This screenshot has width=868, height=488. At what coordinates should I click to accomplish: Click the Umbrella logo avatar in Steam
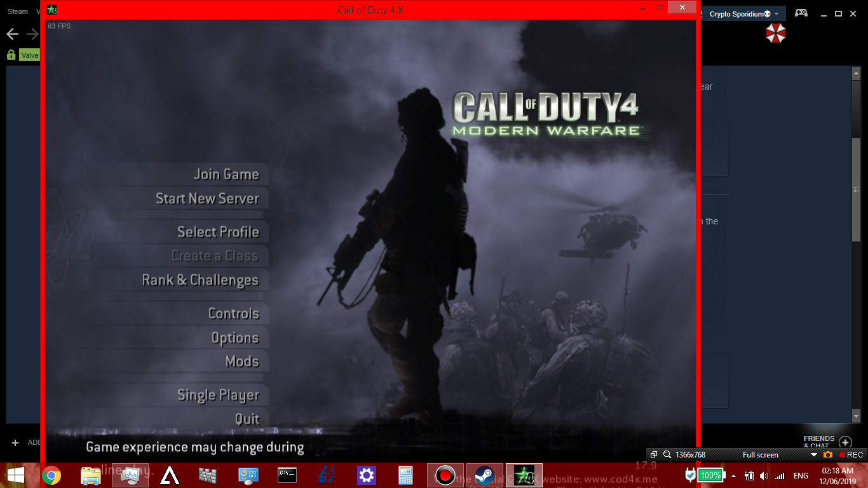click(775, 34)
